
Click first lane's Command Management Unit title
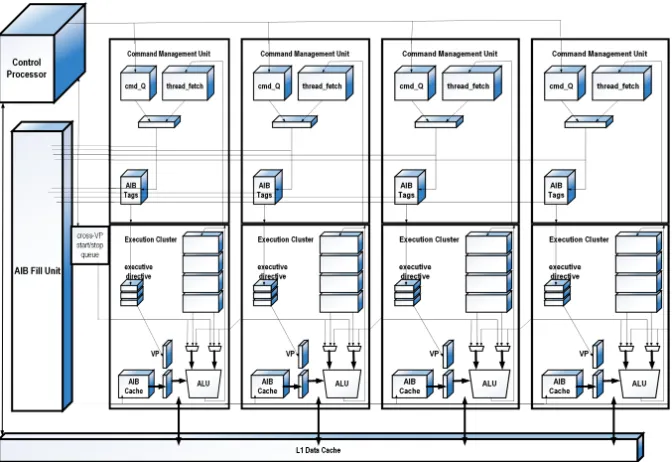168,54
